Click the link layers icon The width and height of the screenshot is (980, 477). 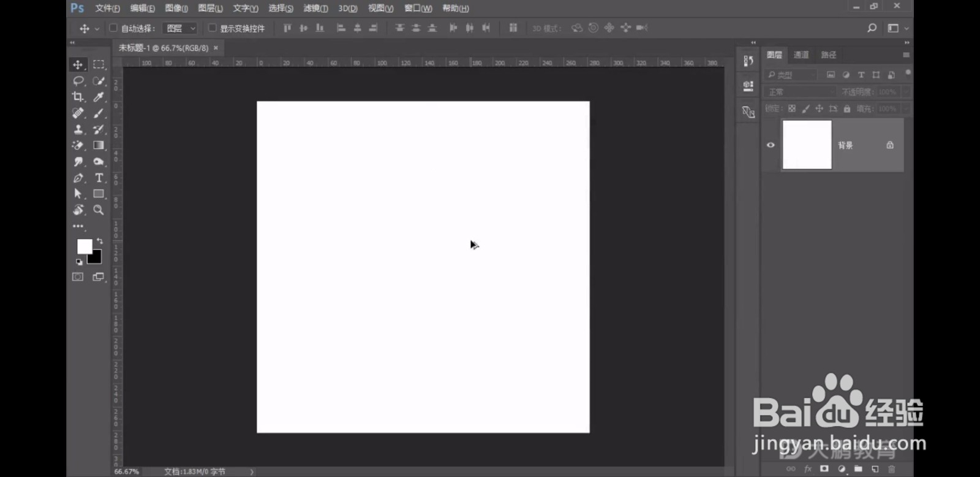(791, 469)
